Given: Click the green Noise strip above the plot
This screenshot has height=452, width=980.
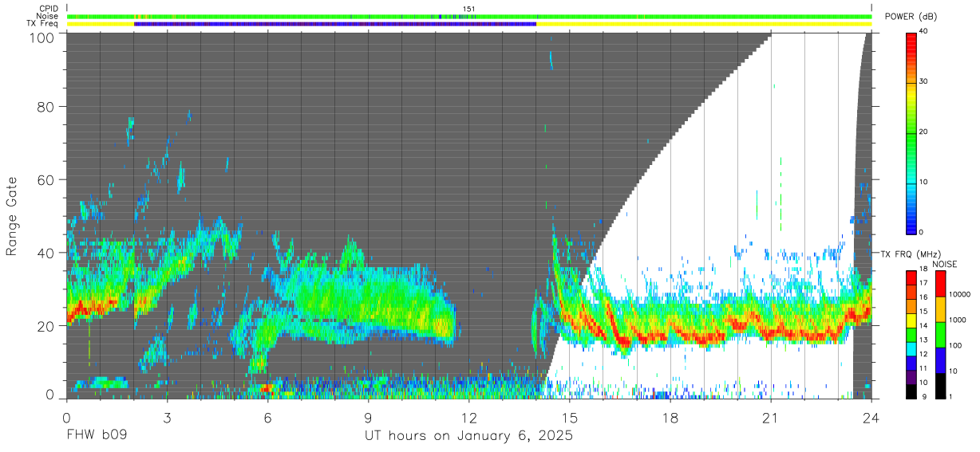Looking at the screenshot, I should coord(468,16).
